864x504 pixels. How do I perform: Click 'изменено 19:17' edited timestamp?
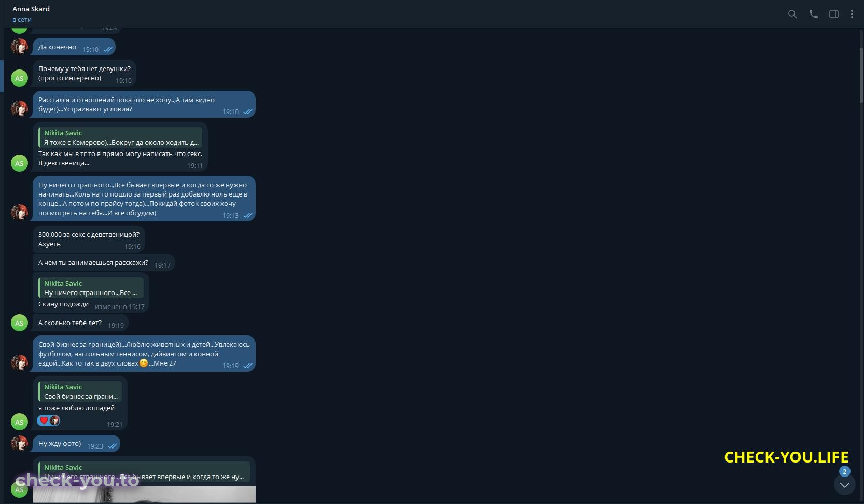tap(120, 306)
